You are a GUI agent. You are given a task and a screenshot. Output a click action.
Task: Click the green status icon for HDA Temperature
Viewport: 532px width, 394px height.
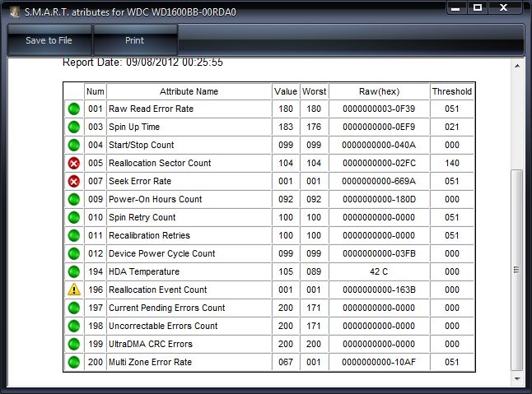coord(74,271)
